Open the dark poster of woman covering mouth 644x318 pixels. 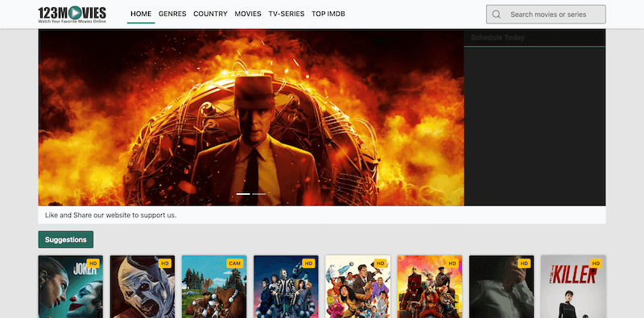pos(502,287)
